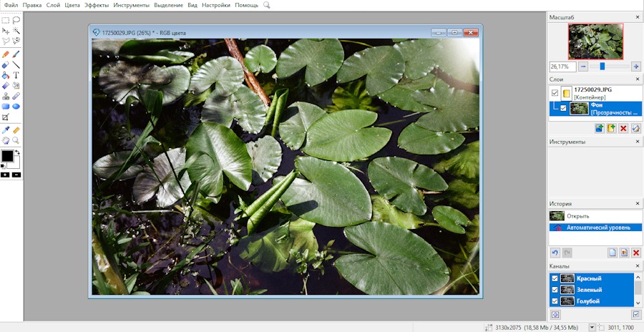Select the Crop tool

6,117
